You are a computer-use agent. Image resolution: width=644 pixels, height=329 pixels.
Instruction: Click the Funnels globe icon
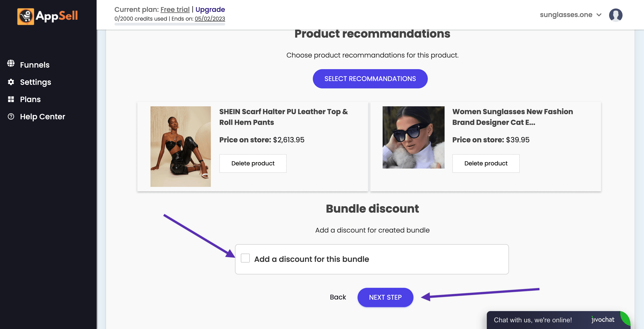(11, 64)
